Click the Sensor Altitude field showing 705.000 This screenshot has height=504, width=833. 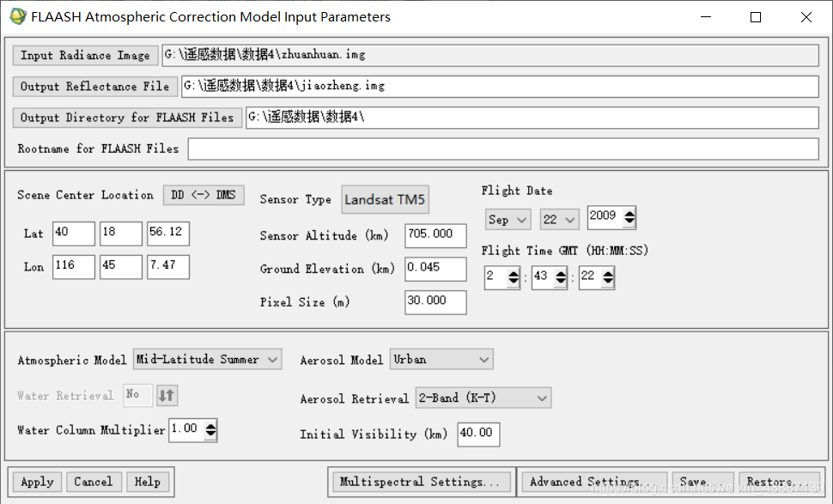click(435, 236)
